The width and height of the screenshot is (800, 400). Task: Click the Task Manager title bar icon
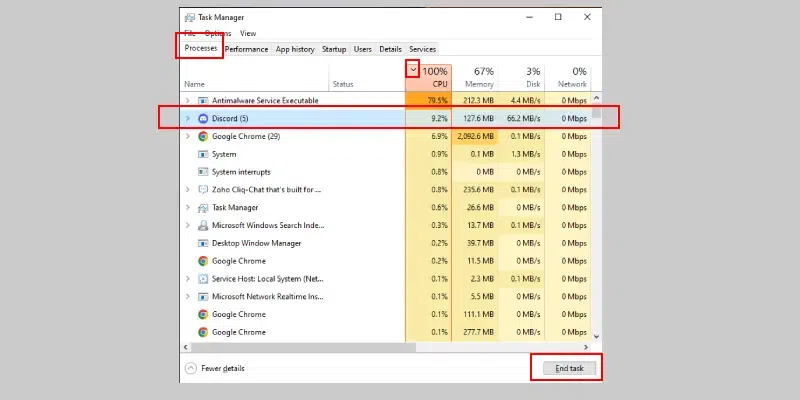click(x=189, y=17)
